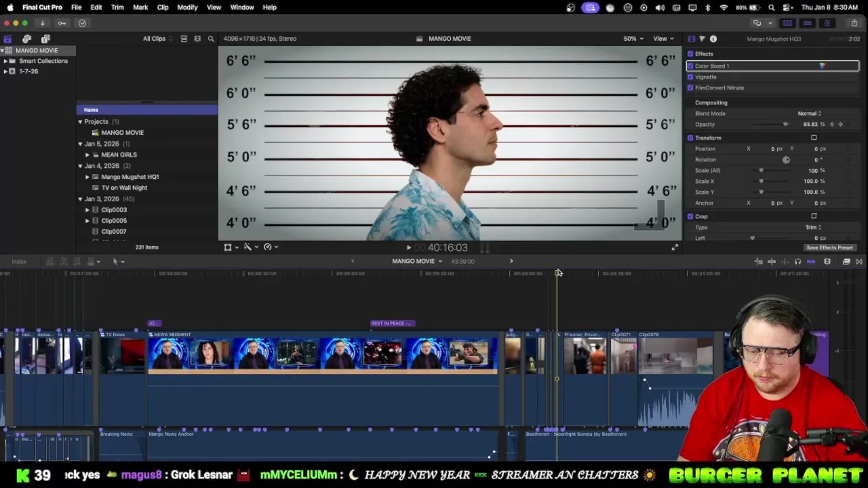Expand the 1-7-26 event

(x=5, y=71)
